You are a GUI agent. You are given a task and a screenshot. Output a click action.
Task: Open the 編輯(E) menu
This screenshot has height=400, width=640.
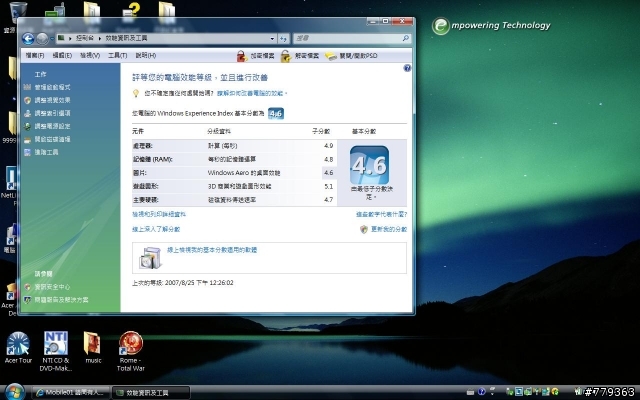point(62,56)
